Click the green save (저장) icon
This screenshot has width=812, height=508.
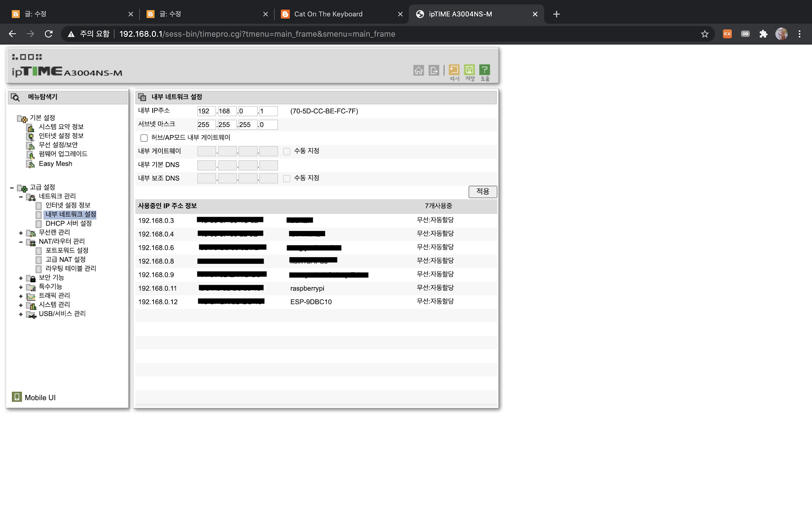click(469, 70)
